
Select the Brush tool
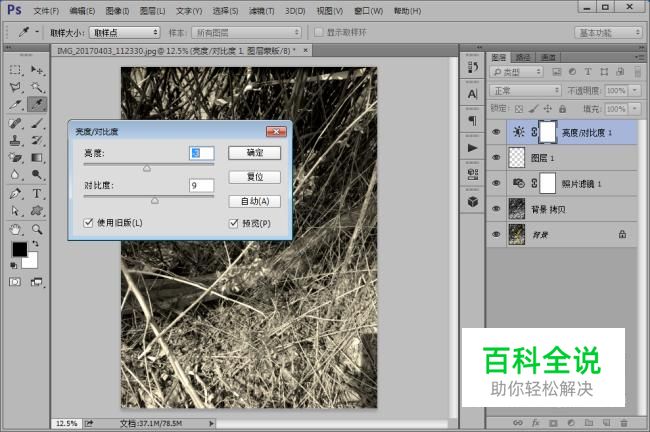[37, 123]
